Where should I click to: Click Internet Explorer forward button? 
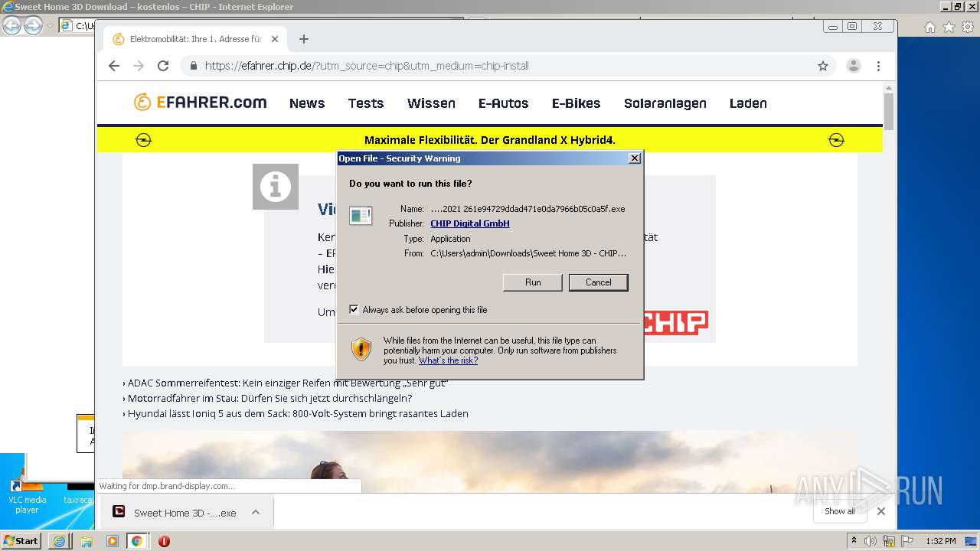(33, 26)
